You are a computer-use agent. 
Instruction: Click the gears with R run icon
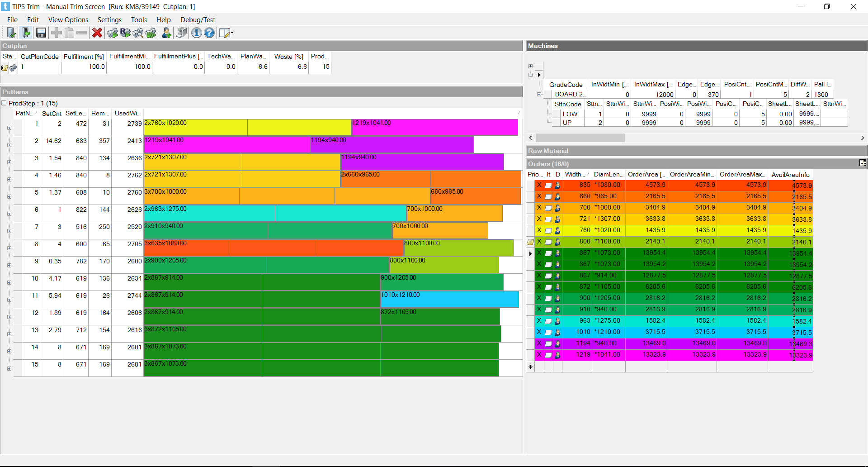(125, 33)
